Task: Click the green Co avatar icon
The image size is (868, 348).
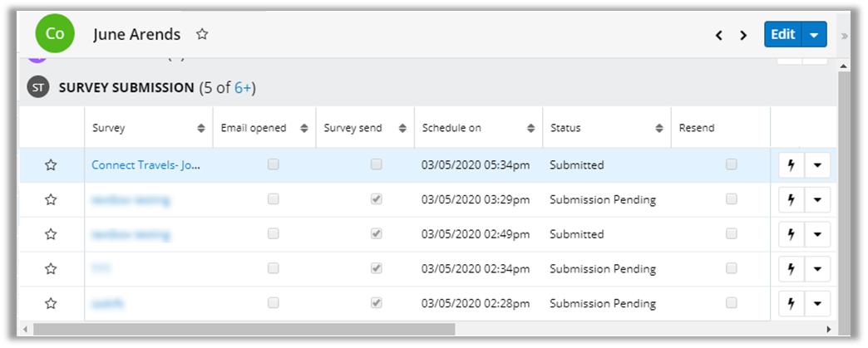Action: click(55, 34)
